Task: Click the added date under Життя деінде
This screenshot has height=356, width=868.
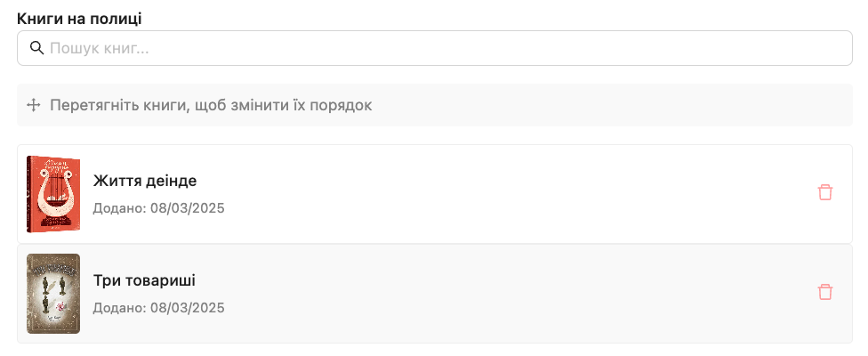Action: click(158, 208)
